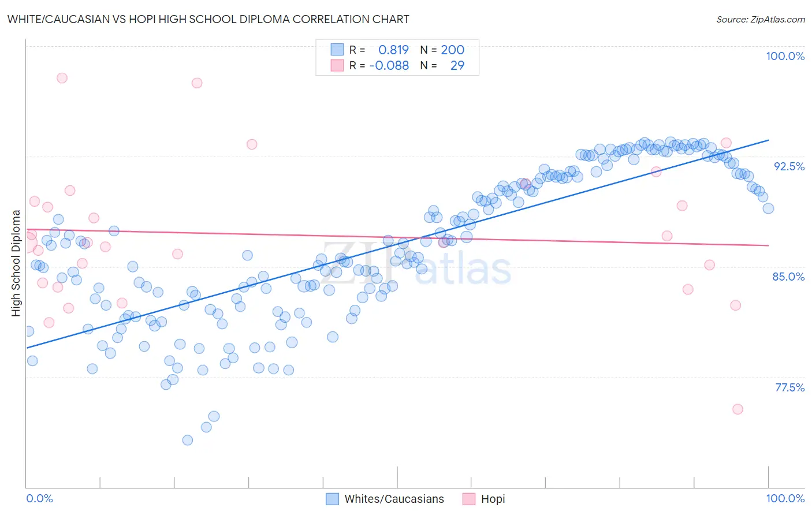The height and width of the screenshot is (515, 812).
Task: Select the R value -0.088 in legend
Action: pos(389,65)
